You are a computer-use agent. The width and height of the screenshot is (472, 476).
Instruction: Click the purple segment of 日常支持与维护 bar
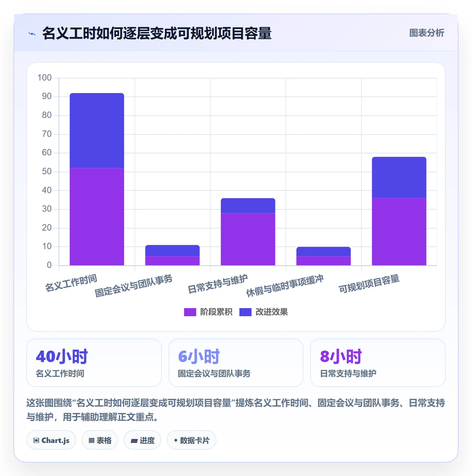tap(248, 239)
